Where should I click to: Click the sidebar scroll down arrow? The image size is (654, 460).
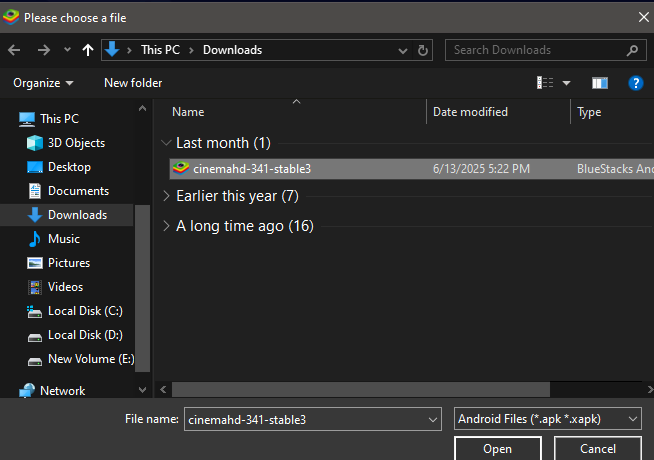pos(142,390)
